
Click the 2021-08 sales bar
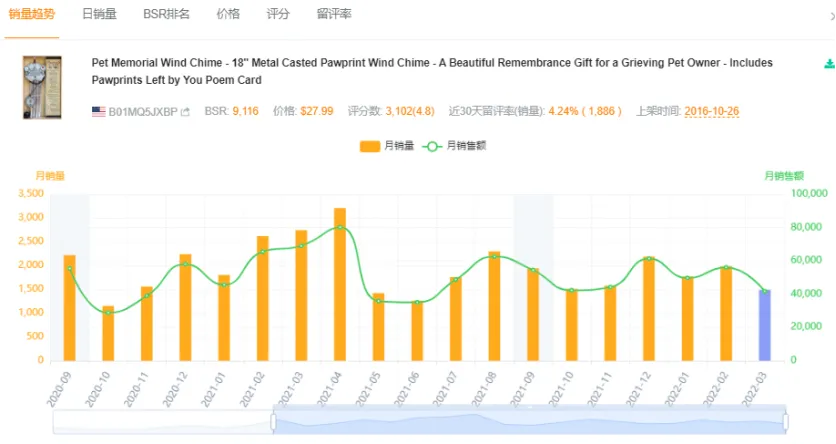pyautogui.click(x=494, y=306)
